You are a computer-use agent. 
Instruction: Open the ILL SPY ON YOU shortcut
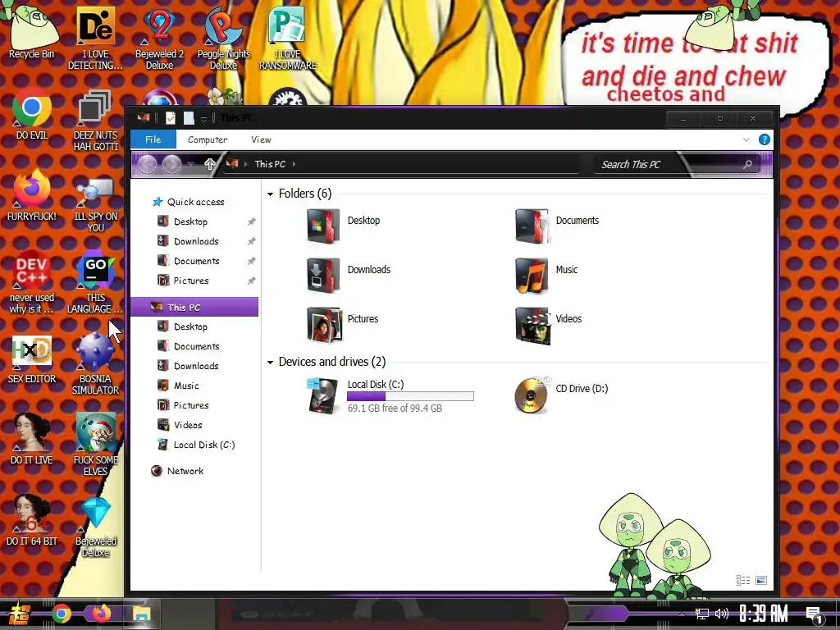(x=95, y=203)
